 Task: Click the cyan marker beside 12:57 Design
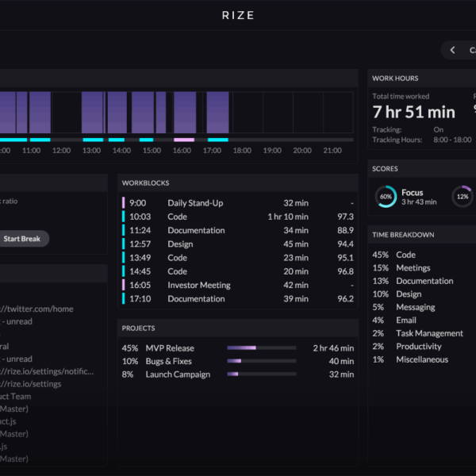point(124,244)
